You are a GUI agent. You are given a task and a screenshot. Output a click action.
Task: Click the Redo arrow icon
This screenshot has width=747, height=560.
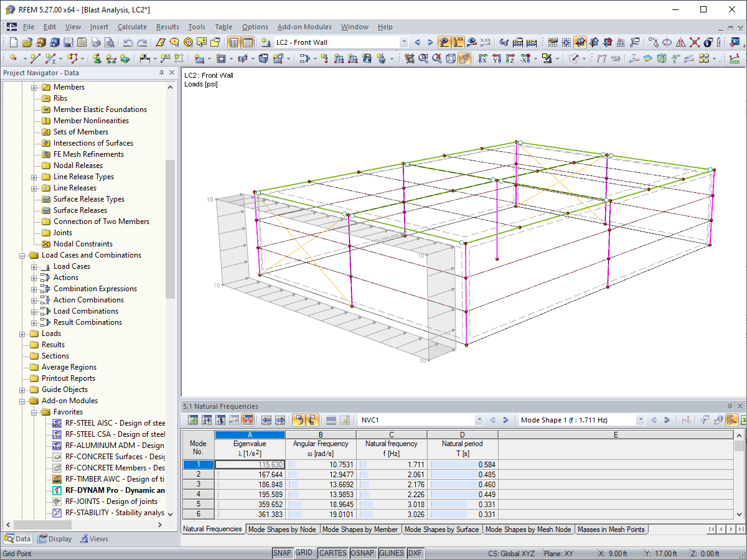click(142, 42)
